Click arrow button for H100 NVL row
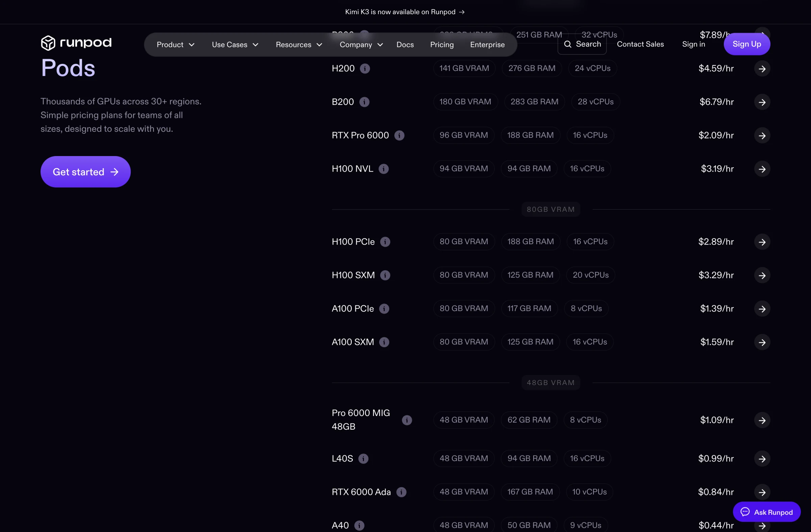This screenshot has width=811, height=532. click(762, 169)
